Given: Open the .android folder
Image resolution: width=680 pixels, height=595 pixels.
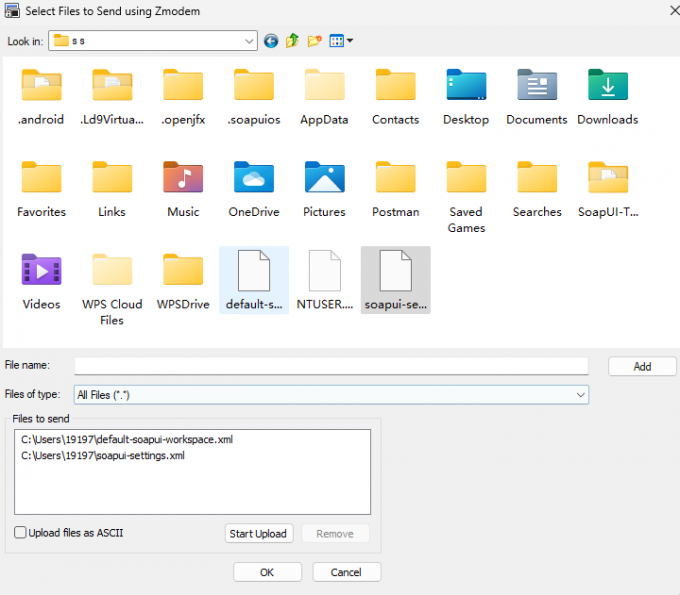Looking at the screenshot, I should pyautogui.click(x=41, y=98).
